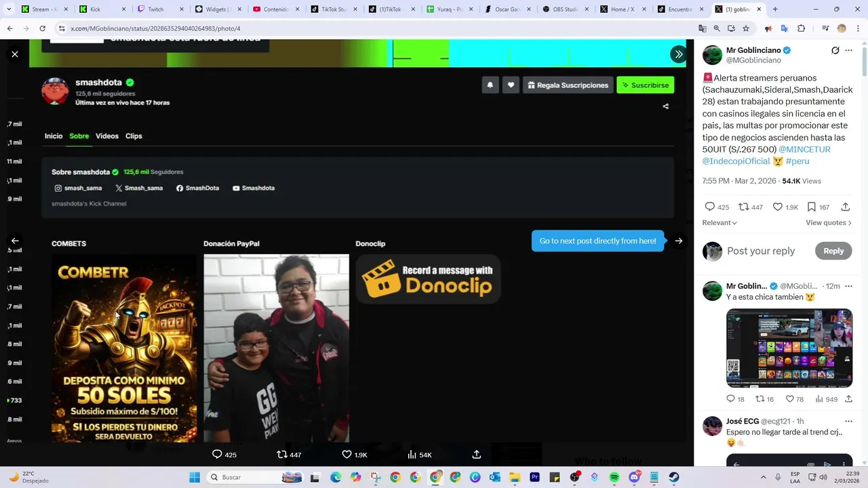Screen dimensions: 868x488
Task: Open X link Smash_sama
Action: coord(139,188)
